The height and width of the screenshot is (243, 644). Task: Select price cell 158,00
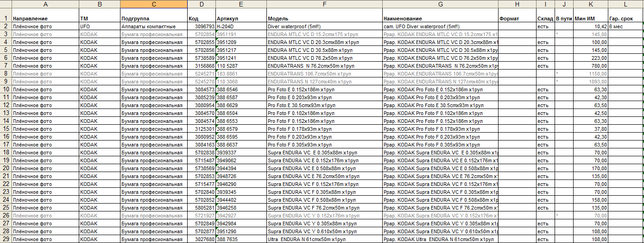pyautogui.click(x=591, y=199)
